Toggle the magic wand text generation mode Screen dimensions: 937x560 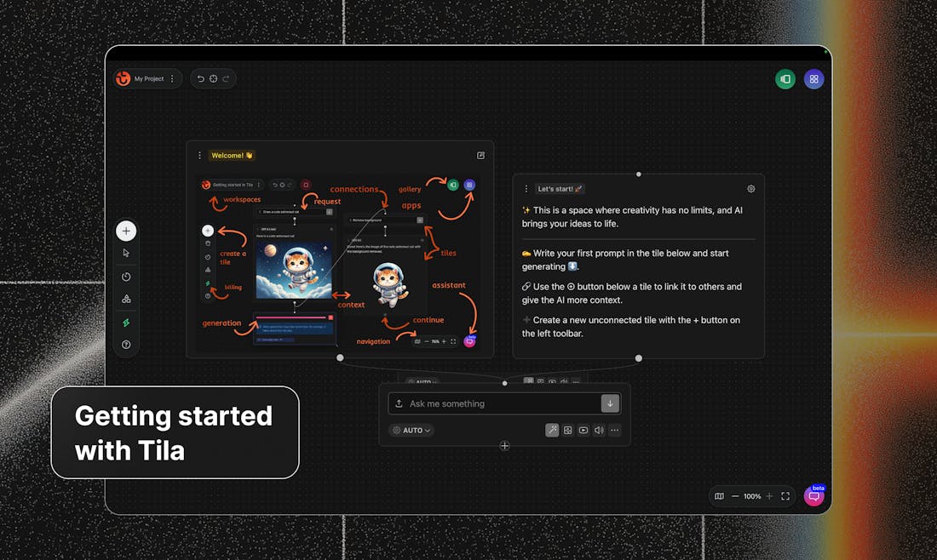[x=552, y=430]
